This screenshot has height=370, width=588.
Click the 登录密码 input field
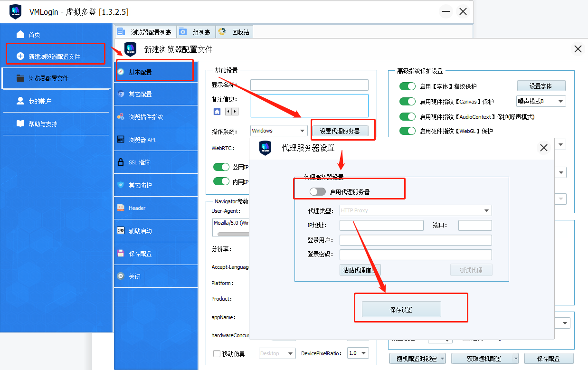(x=416, y=255)
